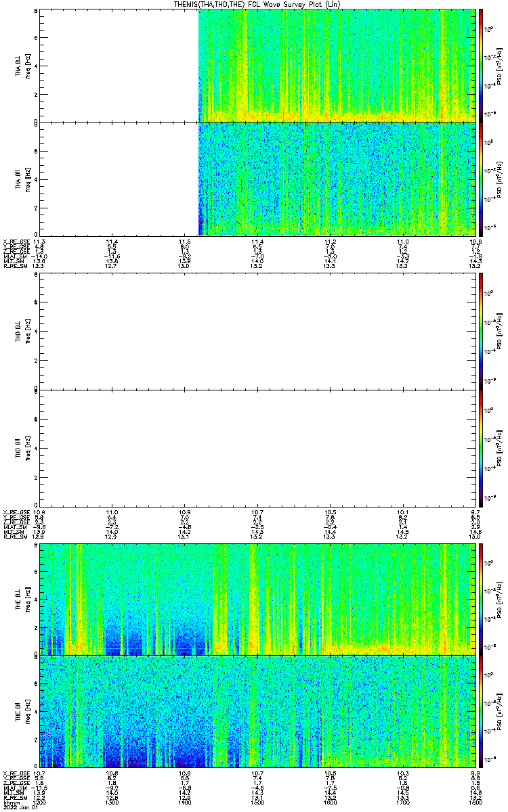Click the THEMIS FGL Wave Survey Plot title
This screenshot has width=508, height=812.
click(x=257, y=4)
